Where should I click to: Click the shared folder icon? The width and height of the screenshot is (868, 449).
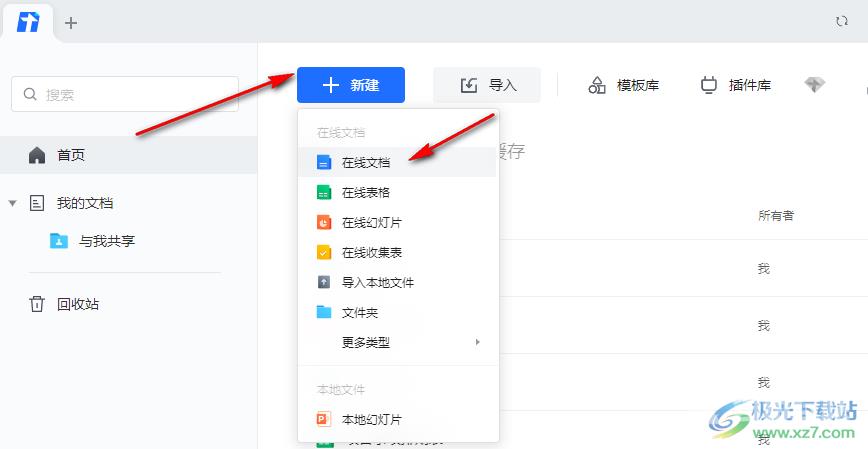(x=59, y=241)
